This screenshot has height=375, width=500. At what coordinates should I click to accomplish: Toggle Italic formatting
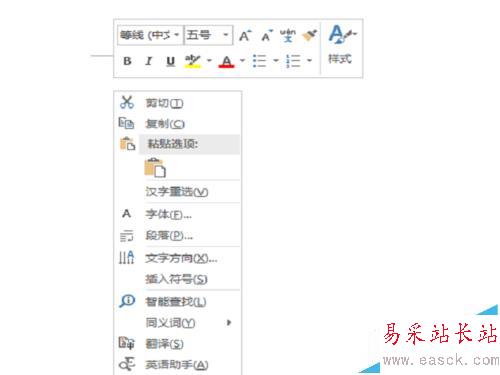[149, 61]
